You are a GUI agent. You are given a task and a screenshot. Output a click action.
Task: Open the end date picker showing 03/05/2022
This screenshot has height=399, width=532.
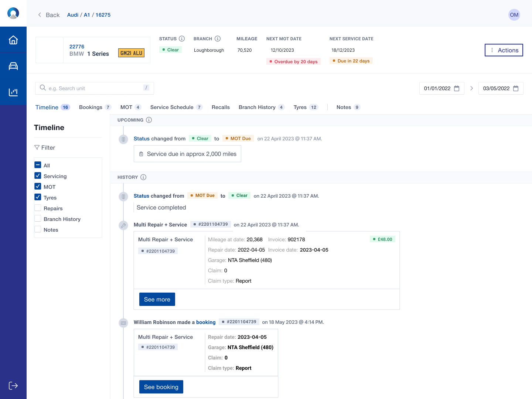click(x=516, y=88)
